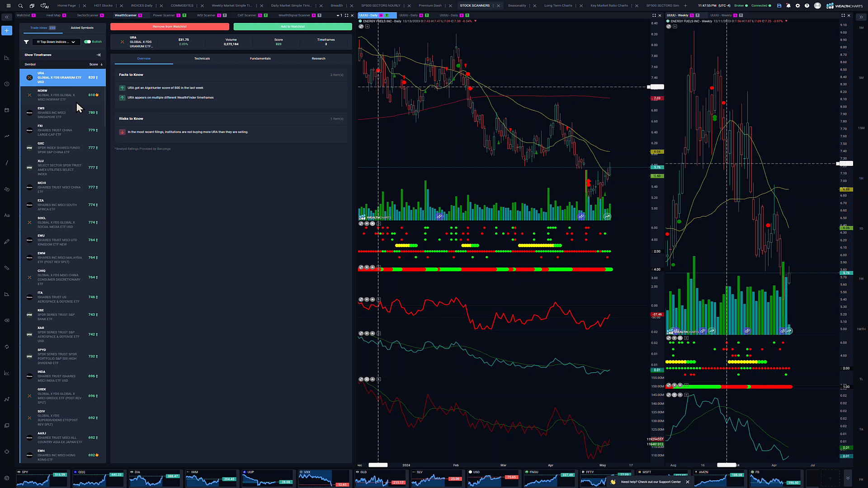The width and height of the screenshot is (868, 488).
Task: Click the chart draw-line tool in left sidebar
Action: [x=7, y=163]
